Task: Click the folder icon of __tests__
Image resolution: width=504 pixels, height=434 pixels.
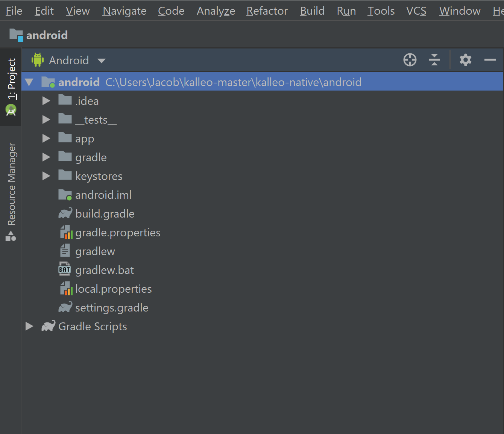Action: 65,119
